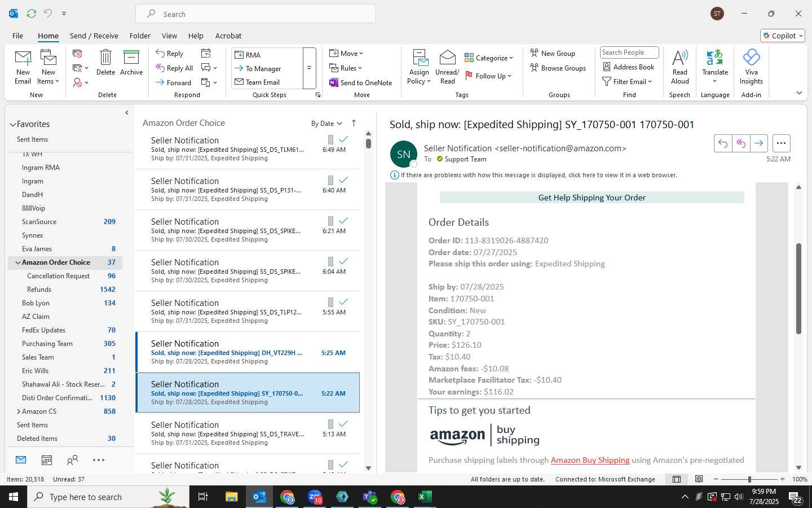Open the Help tab
Screen dimensions: 812x508
click(x=196, y=36)
